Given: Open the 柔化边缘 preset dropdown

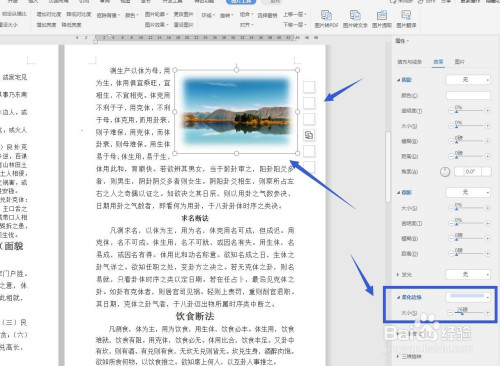Looking at the screenshot, I should tap(468, 296).
